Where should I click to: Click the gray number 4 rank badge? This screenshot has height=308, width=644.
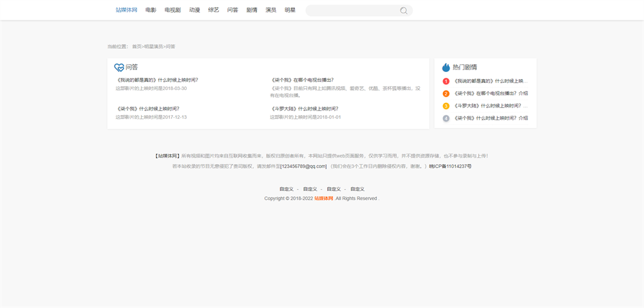coord(446,118)
